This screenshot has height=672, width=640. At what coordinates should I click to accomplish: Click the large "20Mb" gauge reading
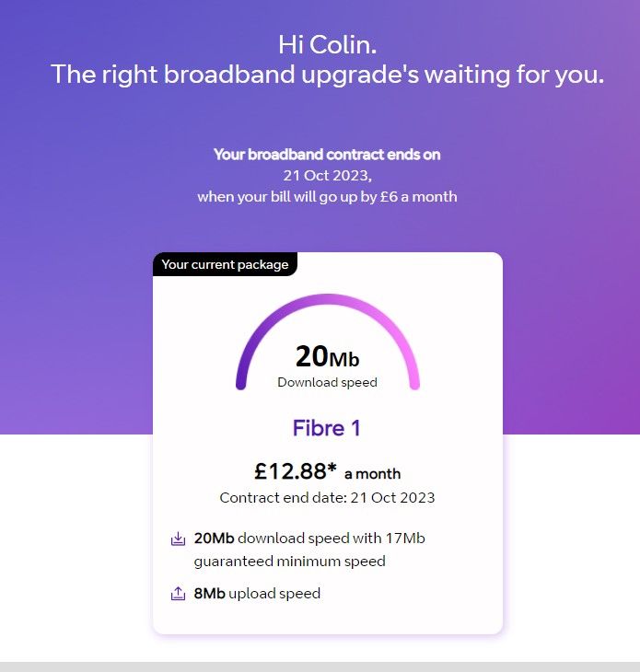point(327,356)
